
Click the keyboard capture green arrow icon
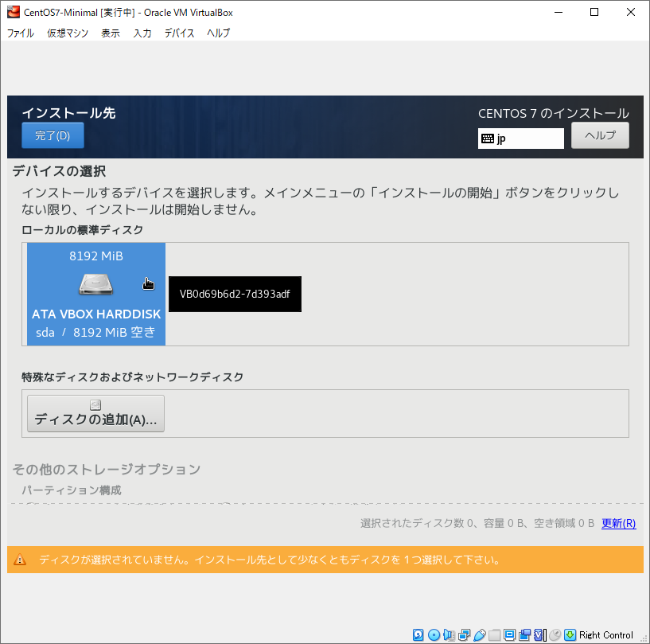(x=570, y=635)
